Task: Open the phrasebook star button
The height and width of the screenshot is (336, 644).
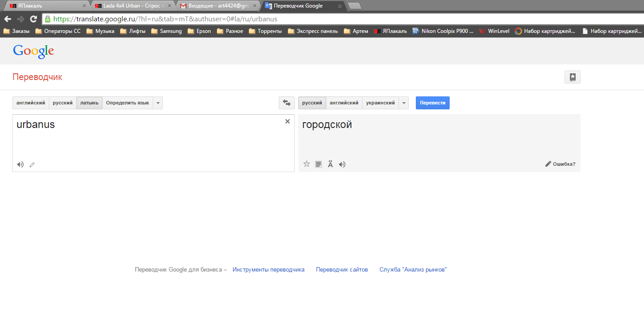Action: 573,77
